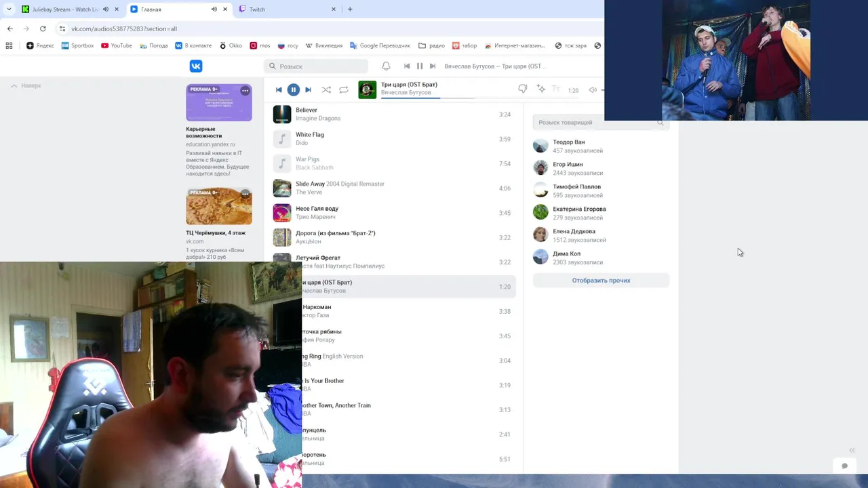Viewport: 868px width, 488px height.
Task: Play the track White Flag by Dido
Action: click(393, 139)
